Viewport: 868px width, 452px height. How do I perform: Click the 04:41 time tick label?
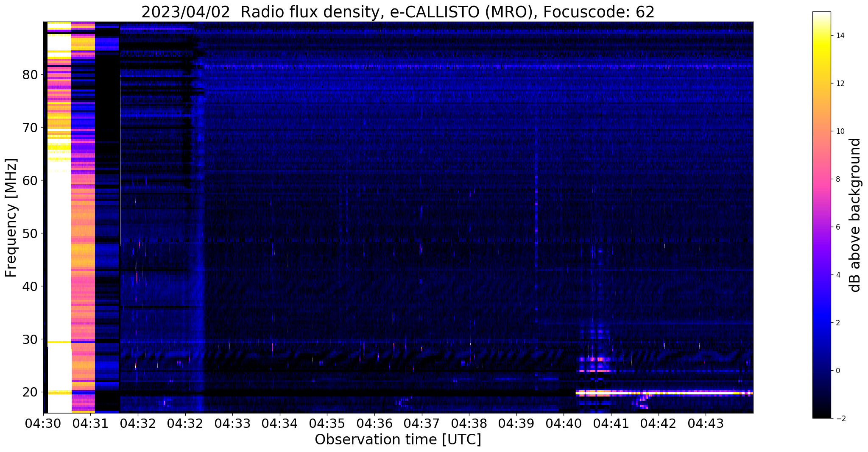[x=611, y=423]
